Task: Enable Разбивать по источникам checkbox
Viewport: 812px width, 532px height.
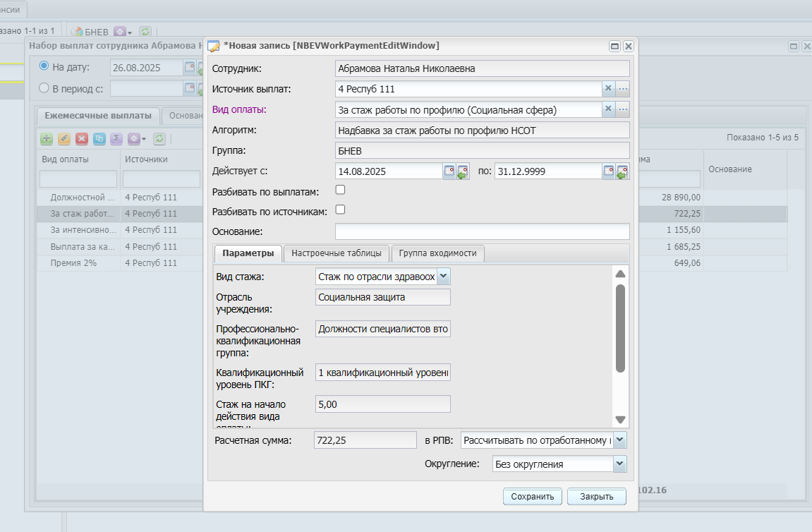Action: 340,210
